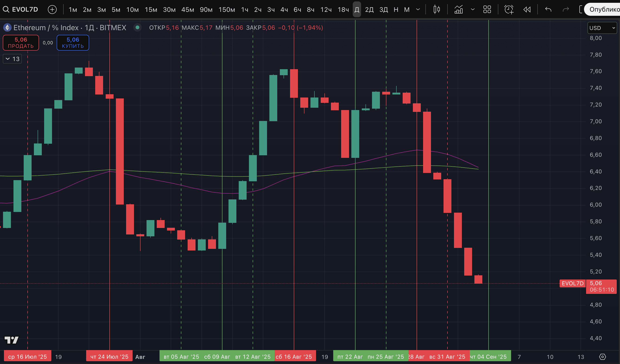Open the USD currency dropdown

click(602, 28)
